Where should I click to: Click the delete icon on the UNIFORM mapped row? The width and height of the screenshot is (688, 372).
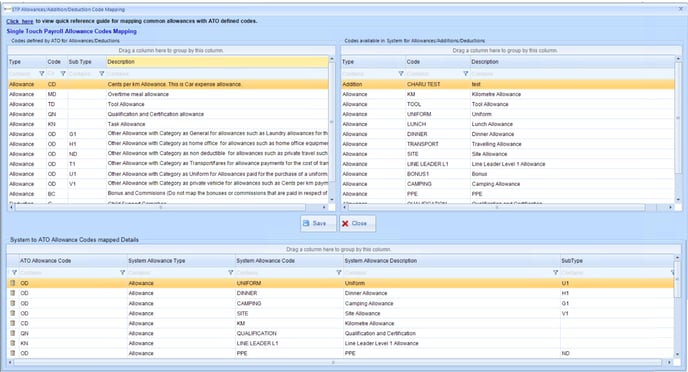click(12, 283)
